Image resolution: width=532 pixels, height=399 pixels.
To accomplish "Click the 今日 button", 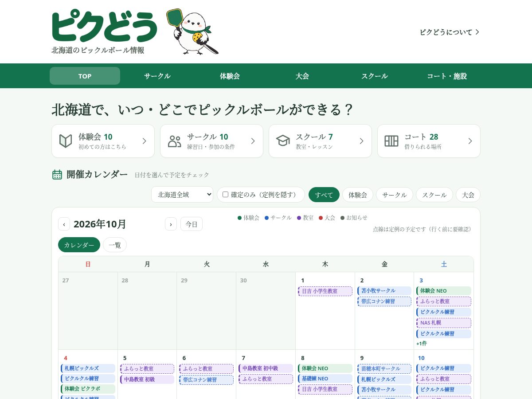I will point(192,224).
